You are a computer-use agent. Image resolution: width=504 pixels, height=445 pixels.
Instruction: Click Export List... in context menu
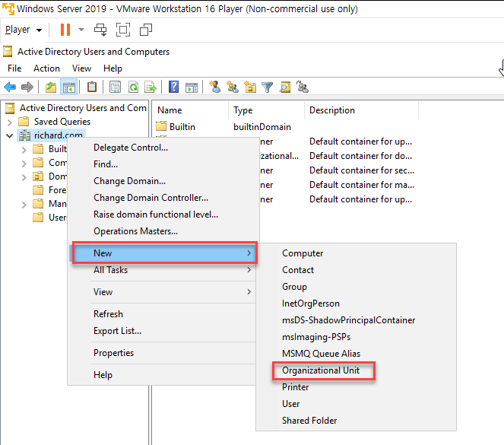click(163, 331)
